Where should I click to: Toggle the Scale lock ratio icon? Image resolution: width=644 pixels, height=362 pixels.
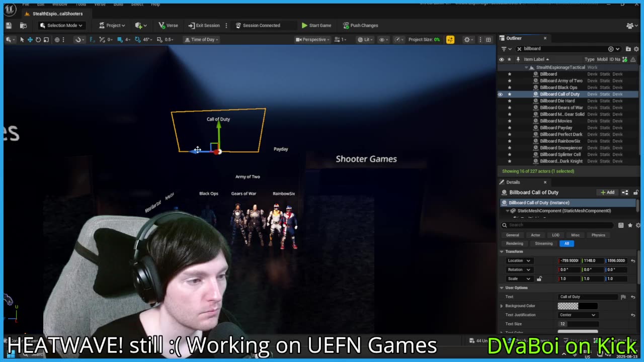539,279
